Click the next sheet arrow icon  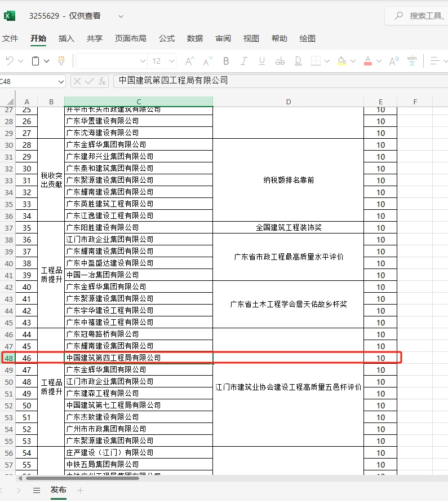(19, 490)
